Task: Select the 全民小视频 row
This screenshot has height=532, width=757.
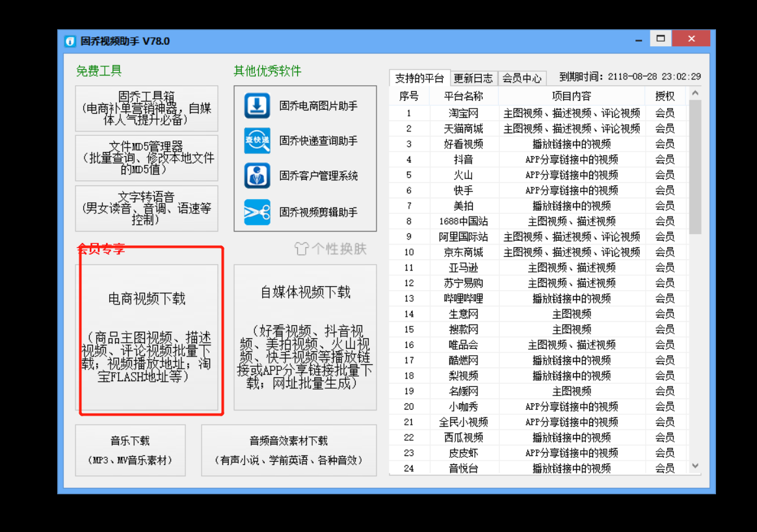Action: pos(538,422)
